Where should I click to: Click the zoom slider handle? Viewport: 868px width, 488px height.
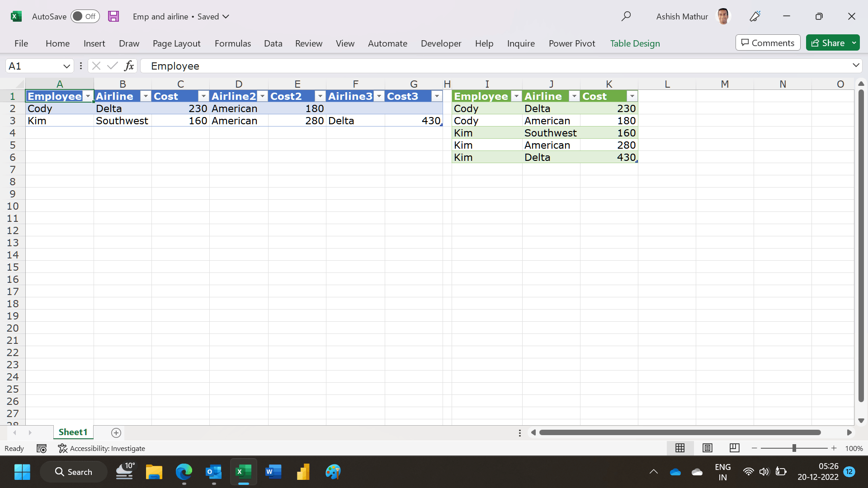coord(794,448)
